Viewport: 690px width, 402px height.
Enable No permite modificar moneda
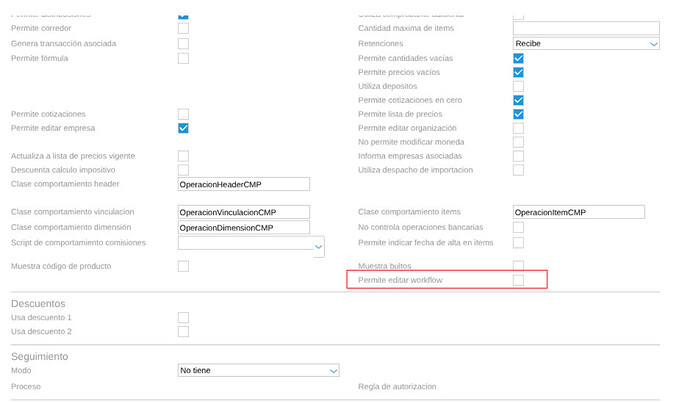point(518,142)
